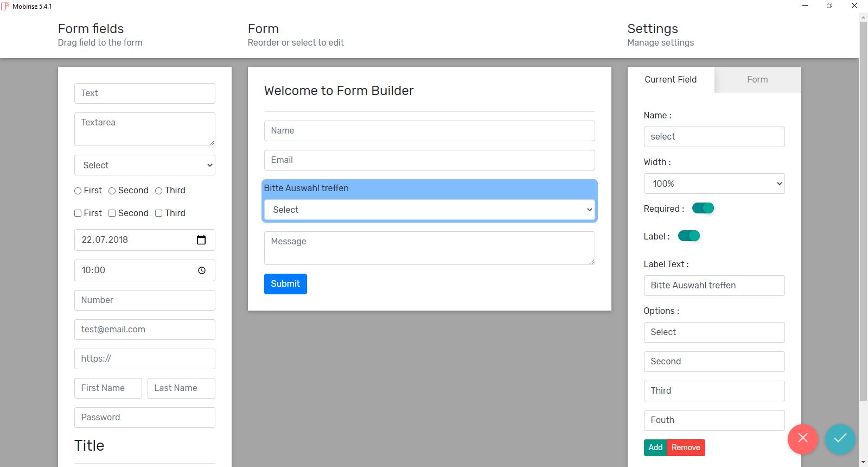Image resolution: width=868 pixels, height=467 pixels.
Task: Click the Label Text input field
Action: 714,286
